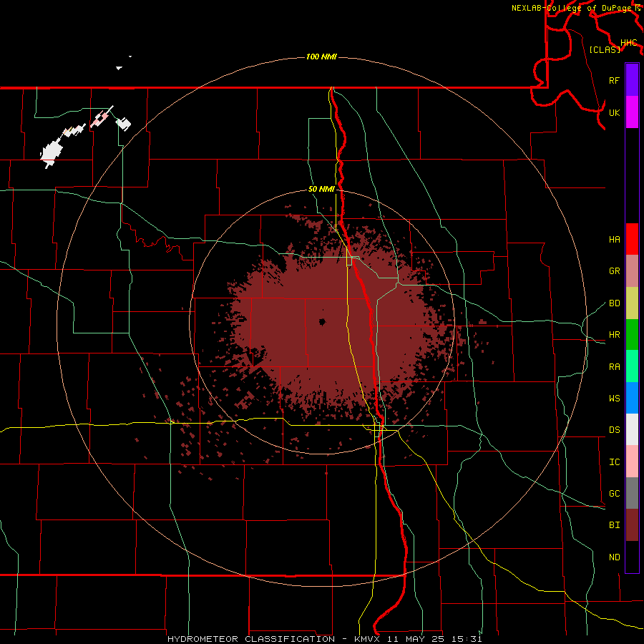This screenshot has height=644, width=644.
Task: Click the magenta UK legend color swatch
Action: (632, 112)
